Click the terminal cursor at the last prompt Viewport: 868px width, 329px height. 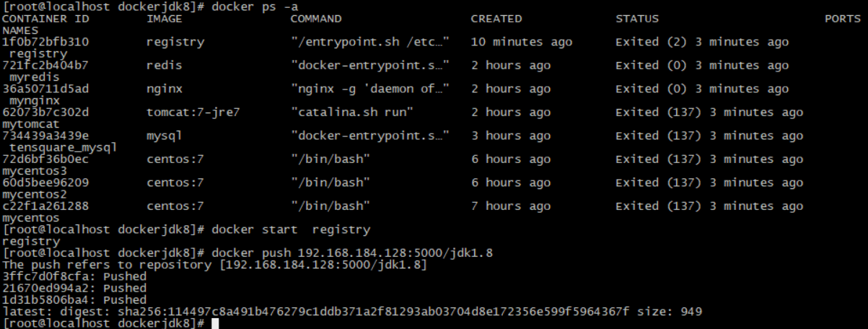pyautogui.click(x=215, y=323)
